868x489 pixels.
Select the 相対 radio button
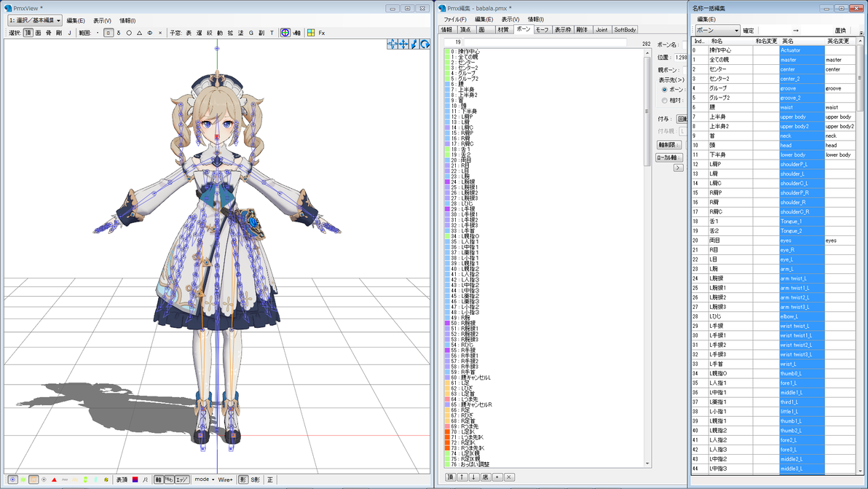[x=664, y=101]
